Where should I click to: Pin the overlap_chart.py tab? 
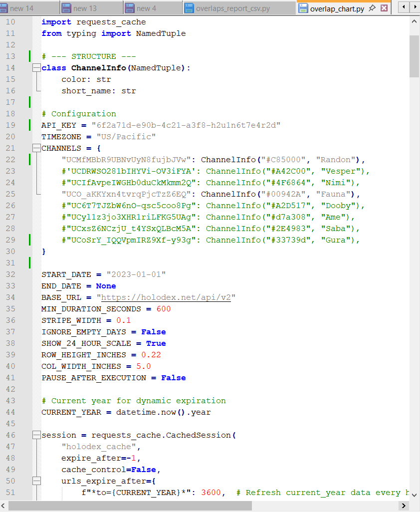372,8
